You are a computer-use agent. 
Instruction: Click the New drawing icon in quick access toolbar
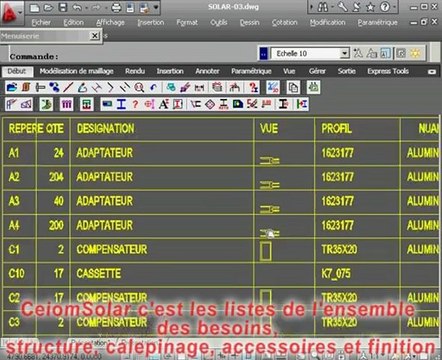(x=35, y=8)
